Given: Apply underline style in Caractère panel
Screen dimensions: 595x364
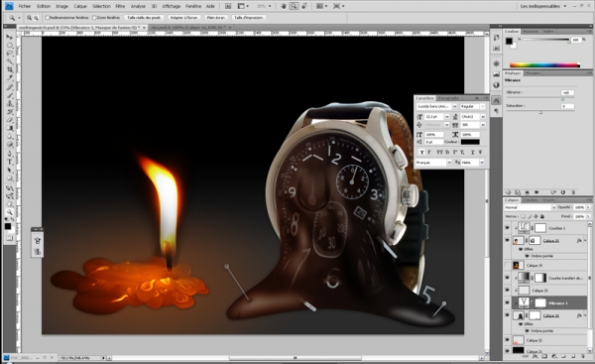Looking at the screenshot, I should 472,152.
